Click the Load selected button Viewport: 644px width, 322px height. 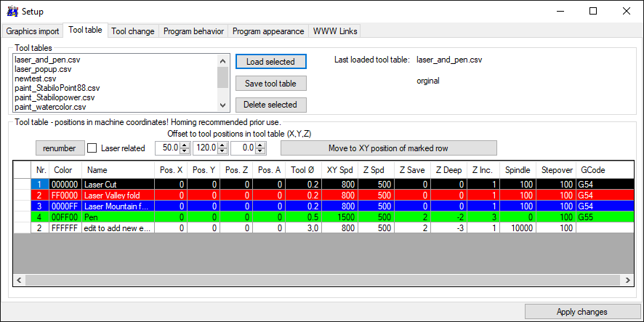(270, 62)
